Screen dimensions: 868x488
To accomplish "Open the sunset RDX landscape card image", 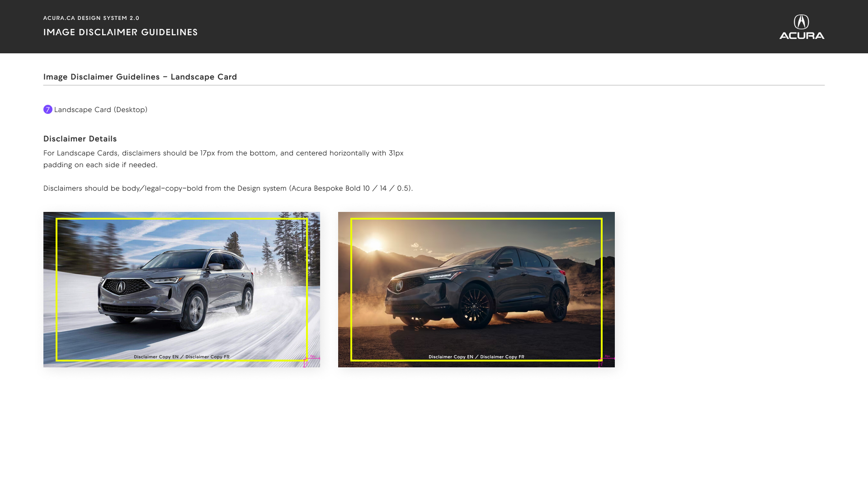I will click(x=476, y=290).
